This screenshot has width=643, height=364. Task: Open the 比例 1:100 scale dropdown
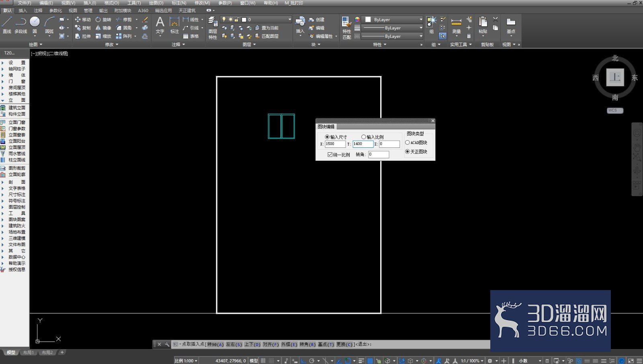pos(186,361)
